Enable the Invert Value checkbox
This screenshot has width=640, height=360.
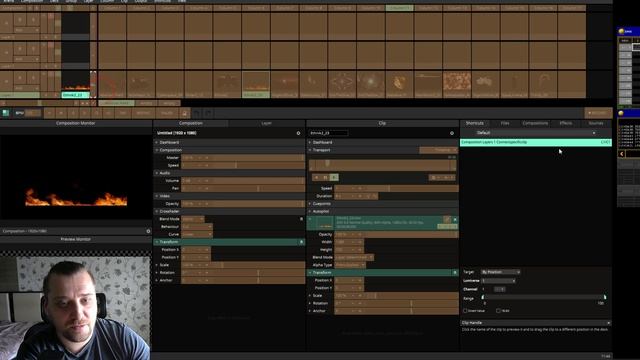point(465,311)
